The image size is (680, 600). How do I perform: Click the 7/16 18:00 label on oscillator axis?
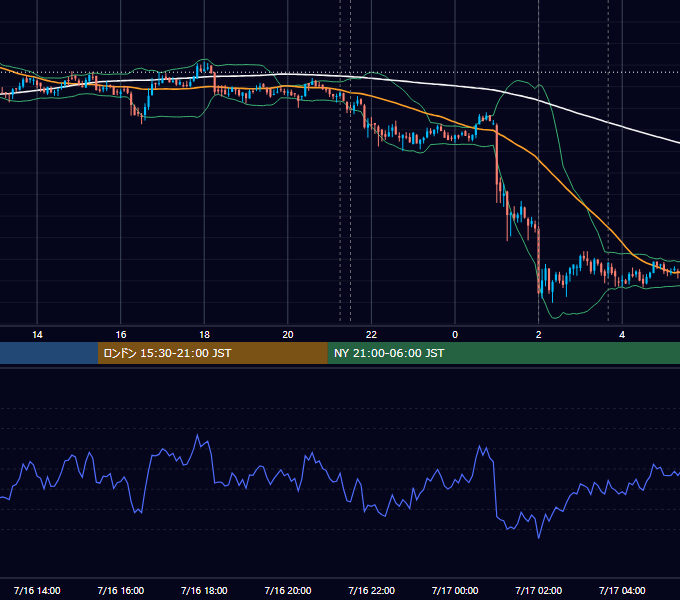(204, 590)
